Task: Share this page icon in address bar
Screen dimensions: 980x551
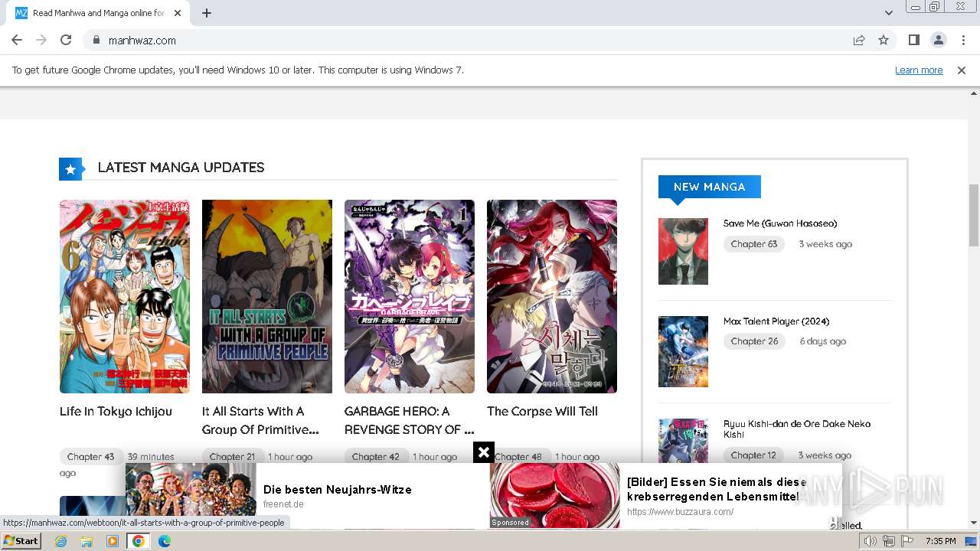Action: [x=859, y=40]
